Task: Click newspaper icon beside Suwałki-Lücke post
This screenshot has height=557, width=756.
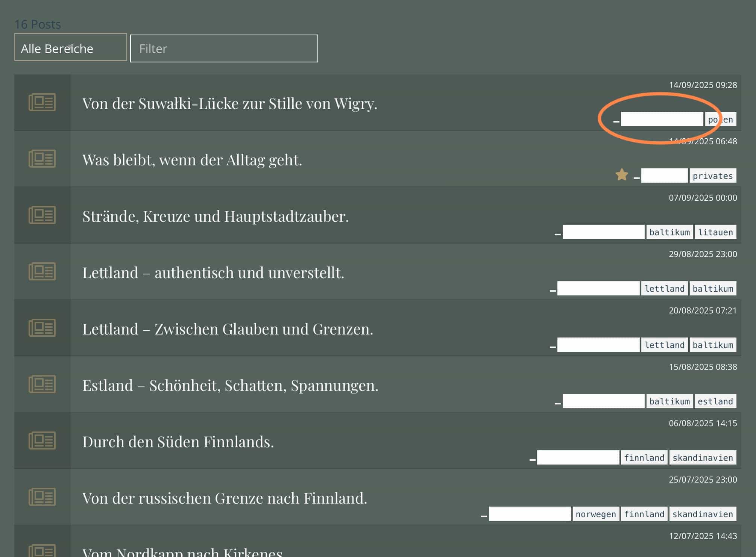Action: (x=42, y=102)
